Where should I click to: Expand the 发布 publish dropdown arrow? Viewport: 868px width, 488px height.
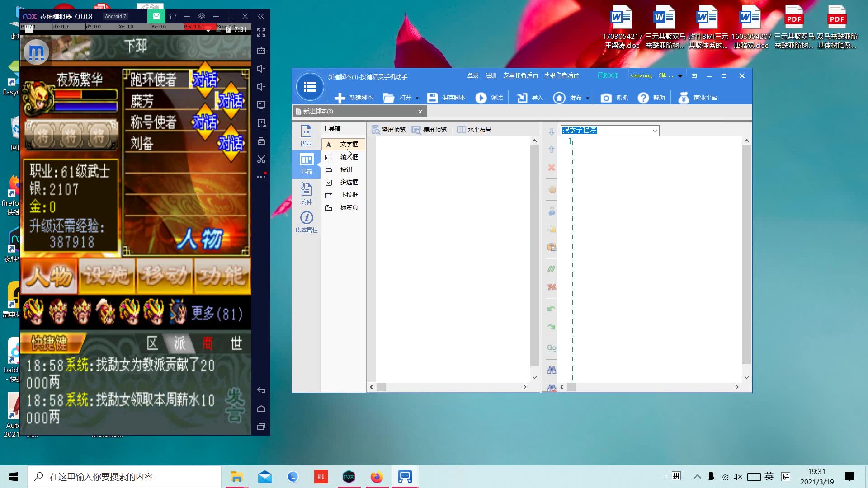tap(587, 98)
